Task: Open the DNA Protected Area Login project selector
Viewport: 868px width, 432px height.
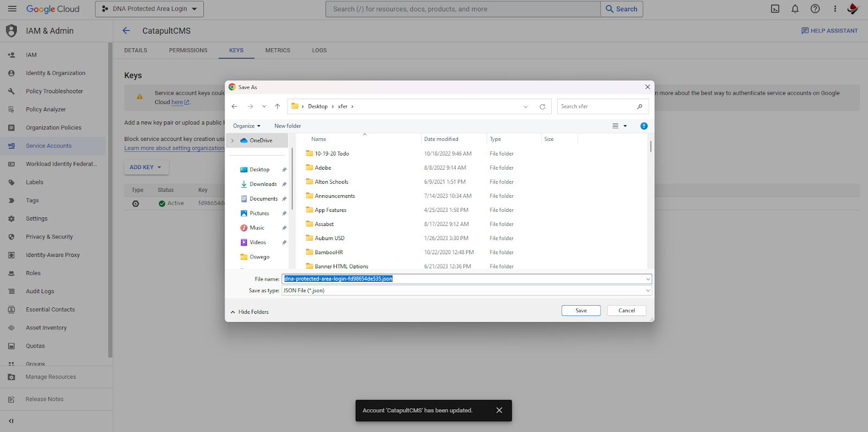Action: (150, 9)
